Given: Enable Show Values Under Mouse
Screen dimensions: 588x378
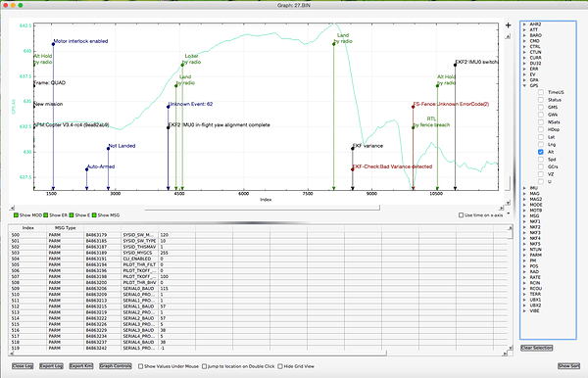Looking at the screenshot, I should pos(140,366).
